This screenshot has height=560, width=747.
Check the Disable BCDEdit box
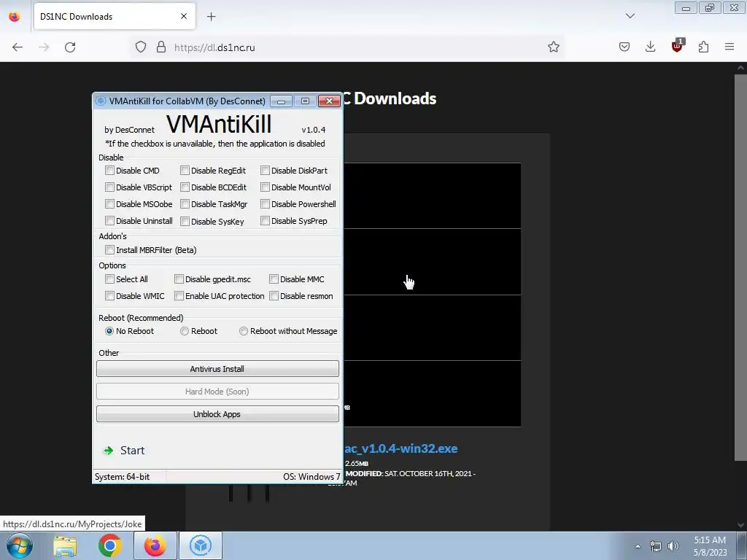(x=185, y=187)
